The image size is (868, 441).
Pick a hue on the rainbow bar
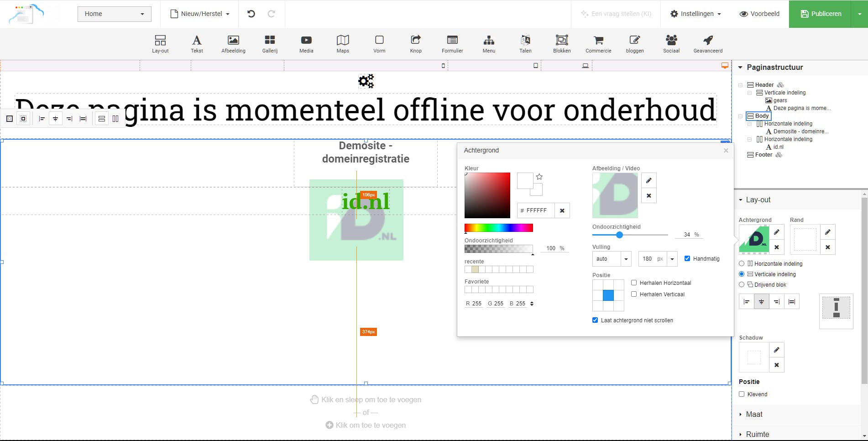click(x=499, y=228)
